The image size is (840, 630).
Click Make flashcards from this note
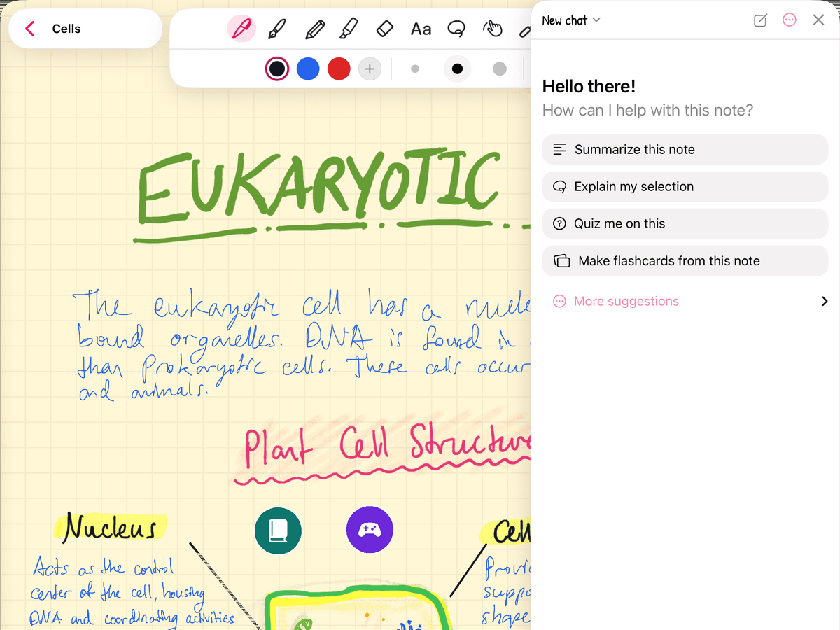pyautogui.click(x=685, y=260)
